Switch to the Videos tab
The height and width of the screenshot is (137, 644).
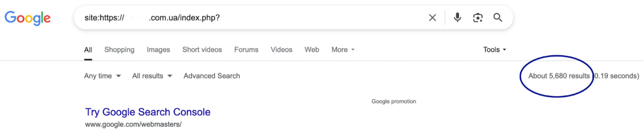[281, 50]
